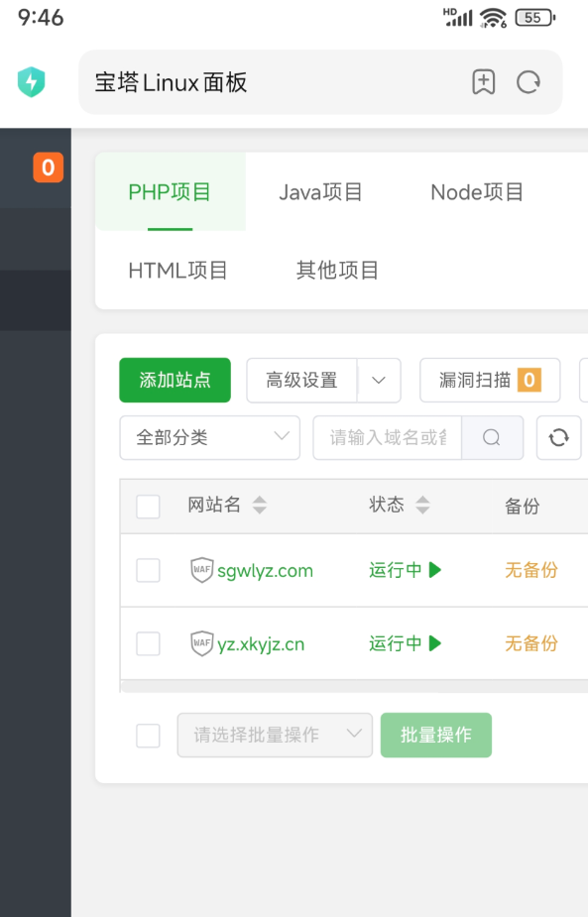Click running play icon for sgwlyz.com

click(x=434, y=570)
